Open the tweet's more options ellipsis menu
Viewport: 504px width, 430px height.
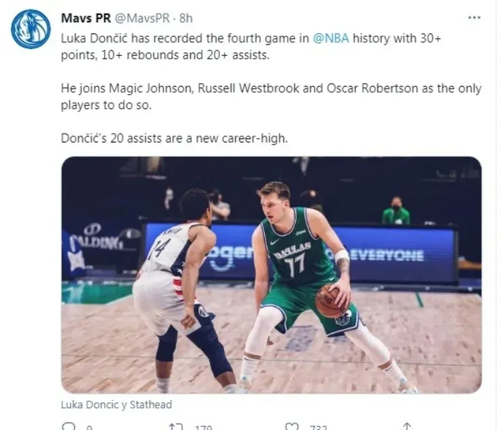476,17
